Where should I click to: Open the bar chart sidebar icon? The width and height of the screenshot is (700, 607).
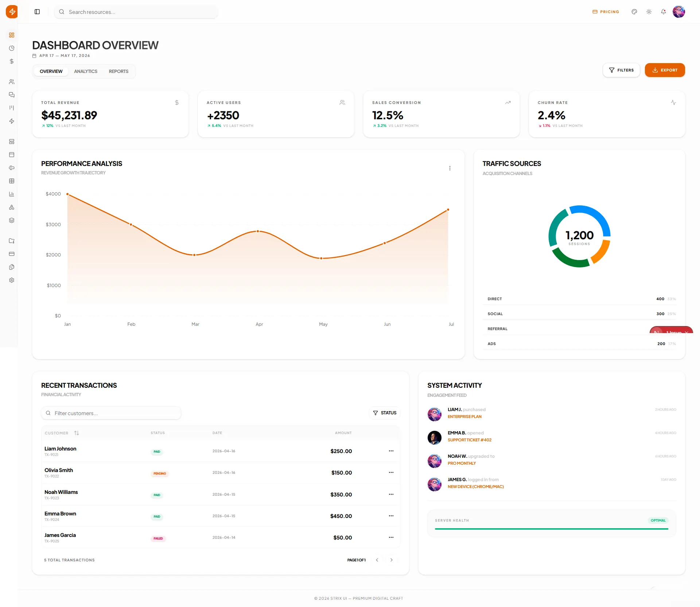click(x=12, y=194)
